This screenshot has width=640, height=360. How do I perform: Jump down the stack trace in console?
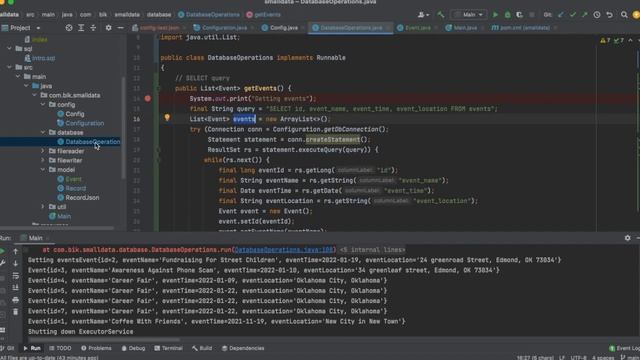pos(16,263)
